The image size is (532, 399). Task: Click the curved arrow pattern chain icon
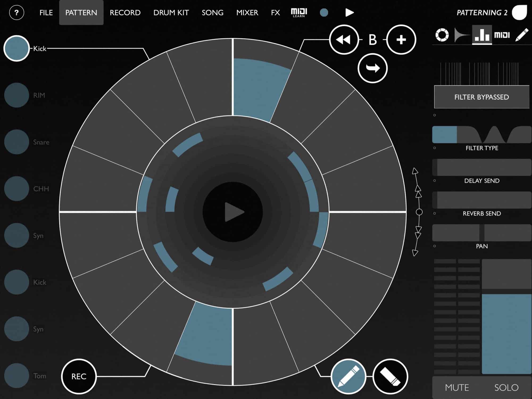pyautogui.click(x=372, y=68)
